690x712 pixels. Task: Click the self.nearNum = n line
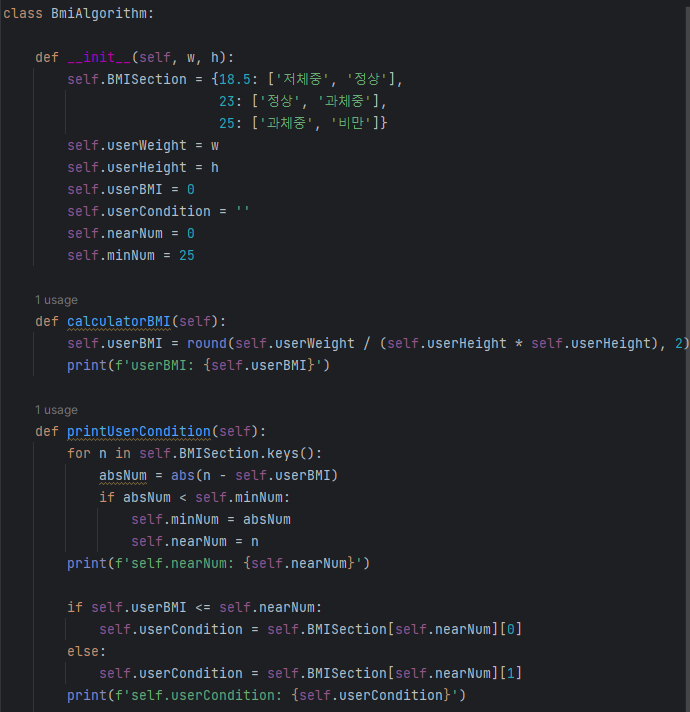click(x=195, y=541)
